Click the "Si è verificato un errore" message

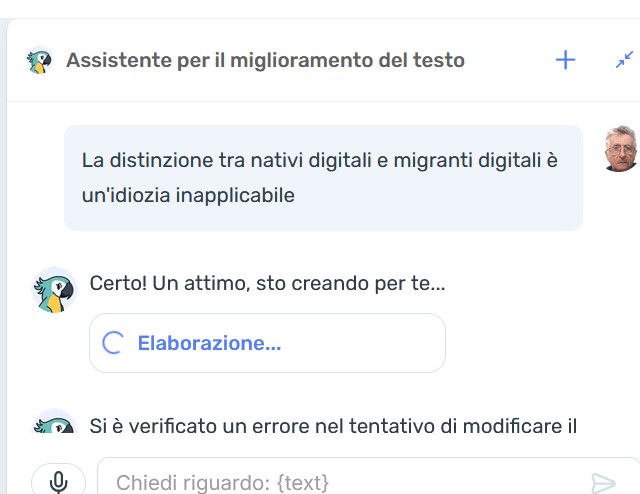[x=333, y=426]
